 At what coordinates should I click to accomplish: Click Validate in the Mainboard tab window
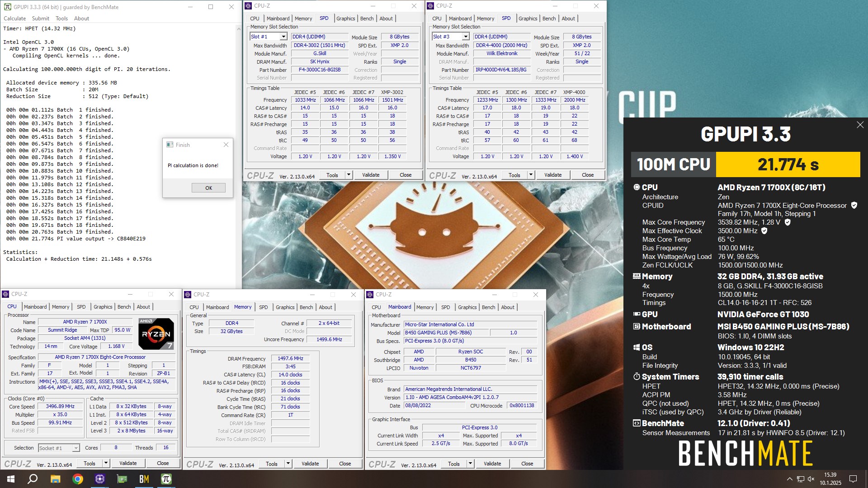click(x=492, y=464)
